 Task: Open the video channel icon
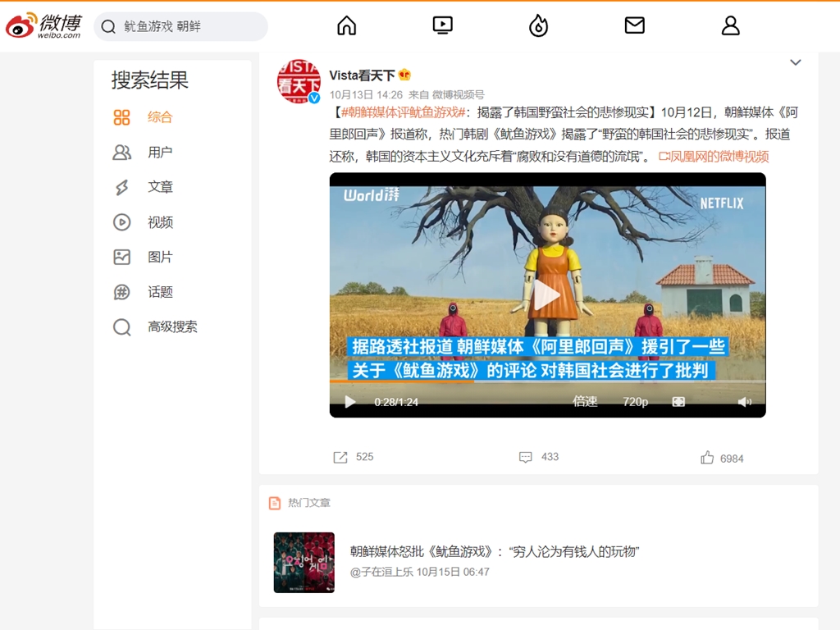[442, 25]
